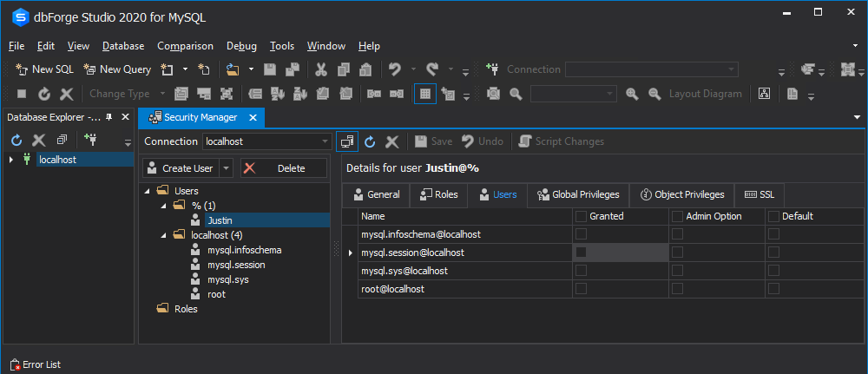The height and width of the screenshot is (374, 868).
Task: Toggle the Granted header checkbox
Action: [581, 216]
